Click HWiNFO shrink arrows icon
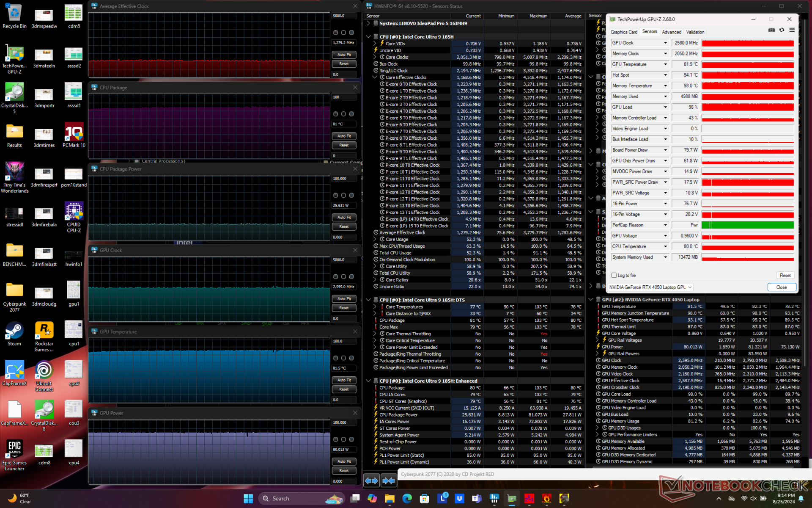This screenshot has height=508, width=812. click(388, 480)
